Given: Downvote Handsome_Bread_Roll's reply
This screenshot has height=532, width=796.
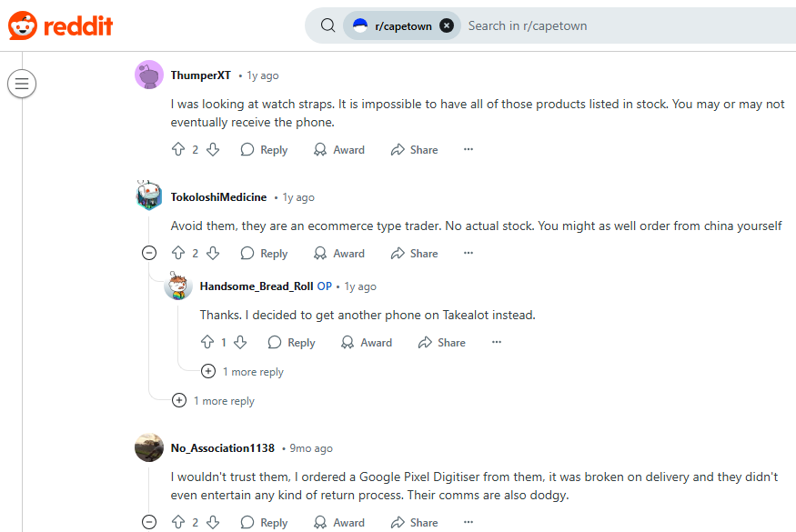Looking at the screenshot, I should click(x=240, y=343).
